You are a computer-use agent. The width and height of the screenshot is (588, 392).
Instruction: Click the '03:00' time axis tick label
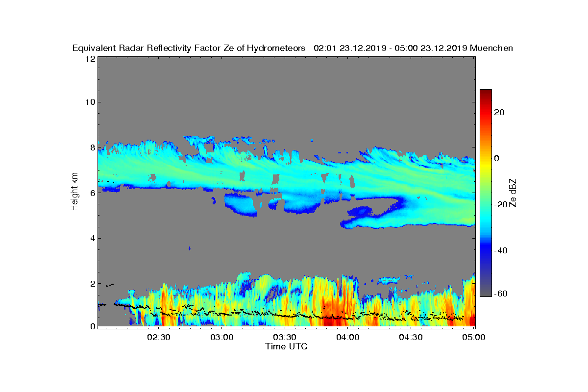pyautogui.click(x=222, y=338)
